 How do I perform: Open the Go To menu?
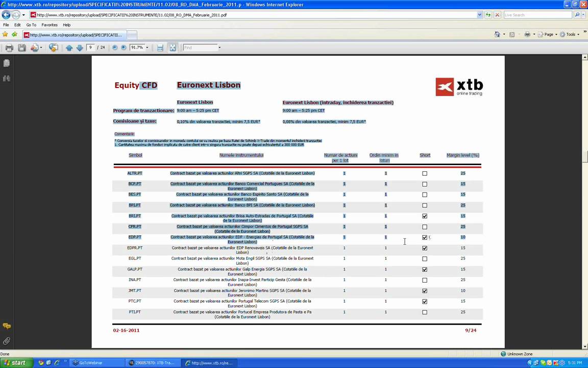pyautogui.click(x=31, y=25)
